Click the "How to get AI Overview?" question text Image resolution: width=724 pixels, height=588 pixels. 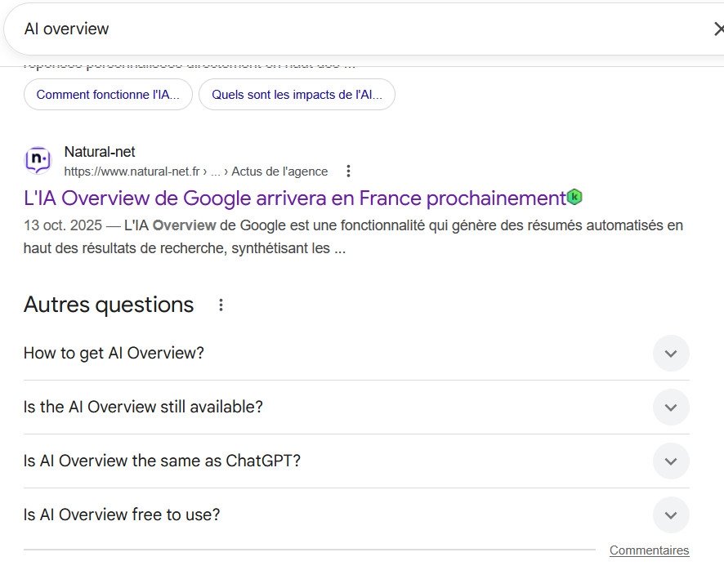coord(114,353)
